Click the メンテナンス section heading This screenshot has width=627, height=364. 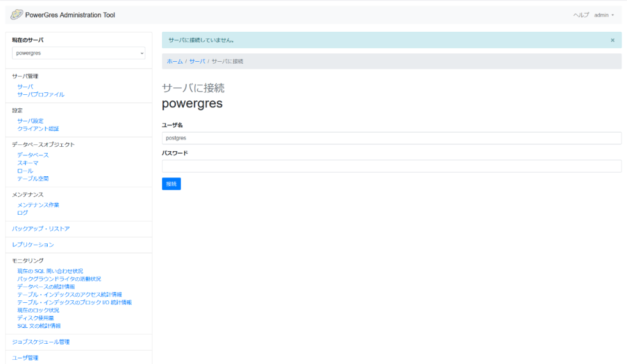(x=28, y=195)
